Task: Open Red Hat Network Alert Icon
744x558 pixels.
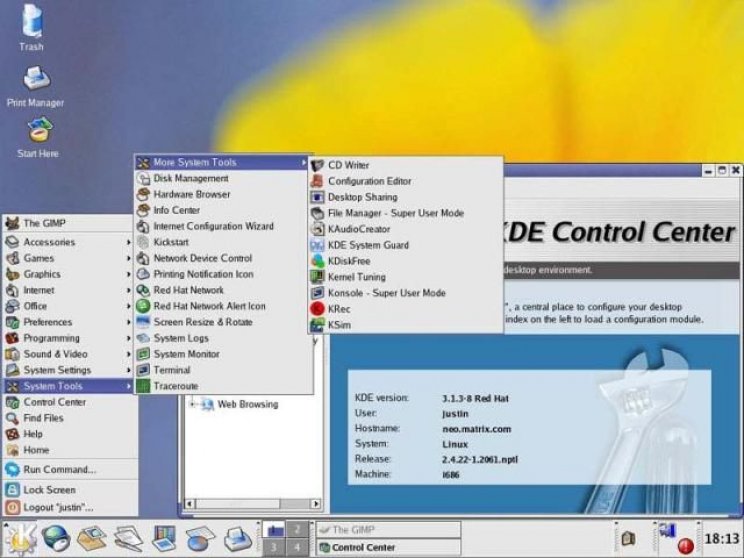Action: pos(223,307)
